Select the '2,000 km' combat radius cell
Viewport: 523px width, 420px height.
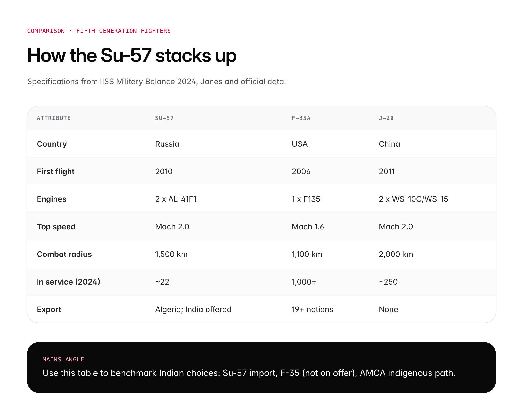tap(396, 254)
